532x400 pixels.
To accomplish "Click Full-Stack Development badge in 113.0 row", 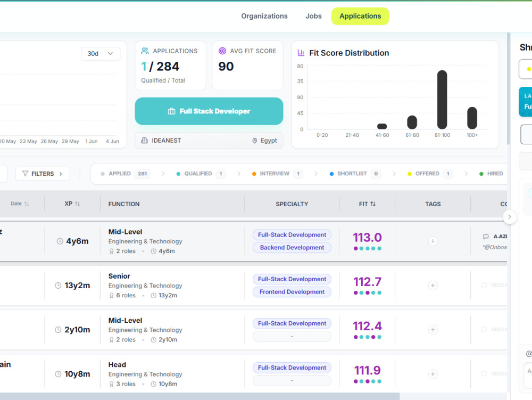I will (292, 235).
